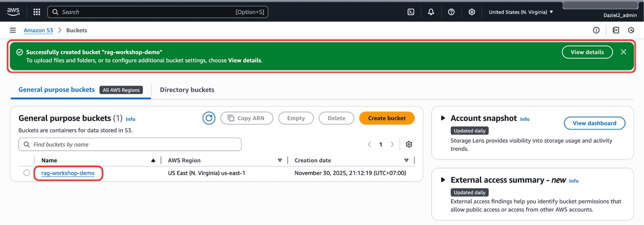Click the Copy ARN button
644x225 pixels.
(247, 118)
